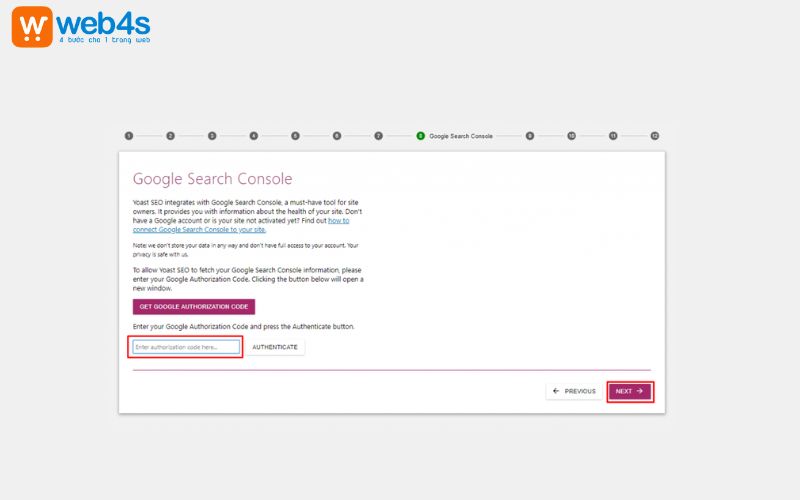Viewport: 800px width, 500px height.
Task: Go back with the Previous button
Action: [x=574, y=391]
